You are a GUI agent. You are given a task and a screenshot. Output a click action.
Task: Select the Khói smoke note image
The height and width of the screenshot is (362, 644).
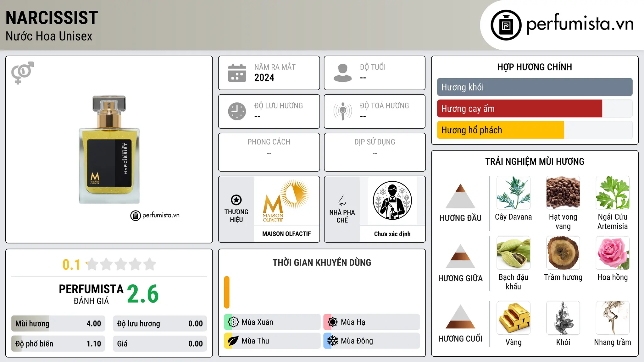pyautogui.click(x=563, y=318)
